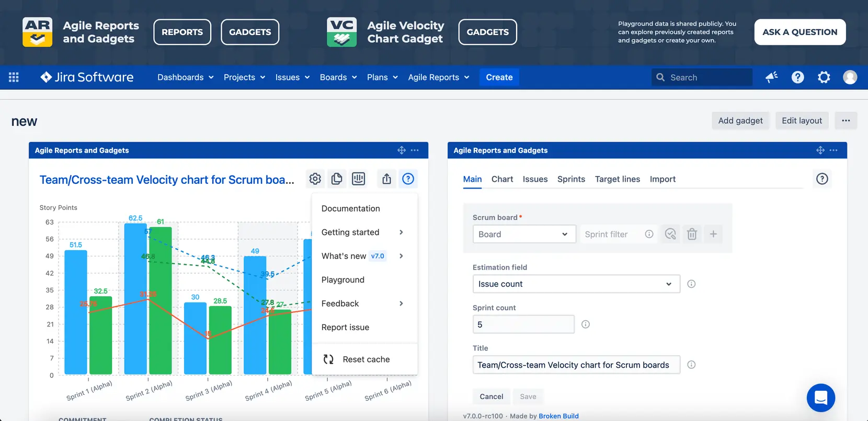This screenshot has height=421, width=868.
Task: Open the Jira help question mark icon
Action: [x=797, y=77]
